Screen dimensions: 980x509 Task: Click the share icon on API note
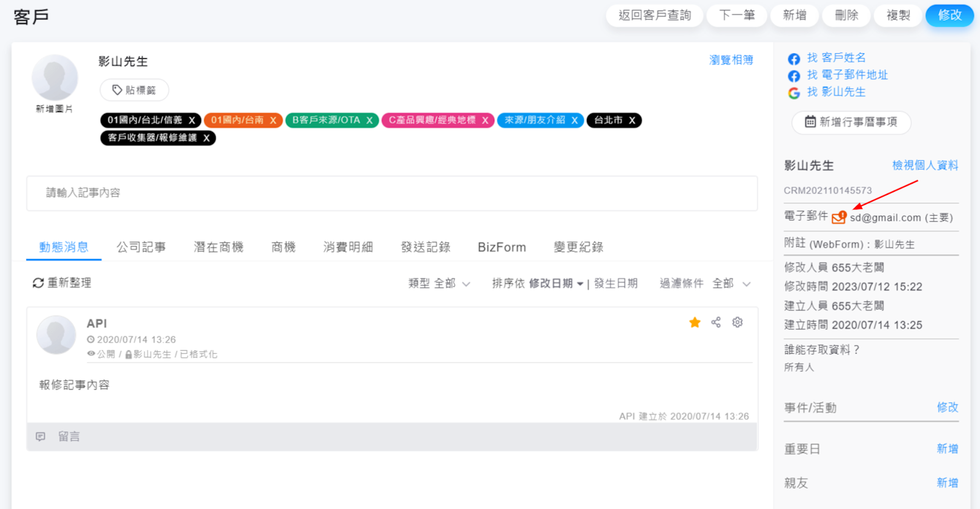(716, 323)
